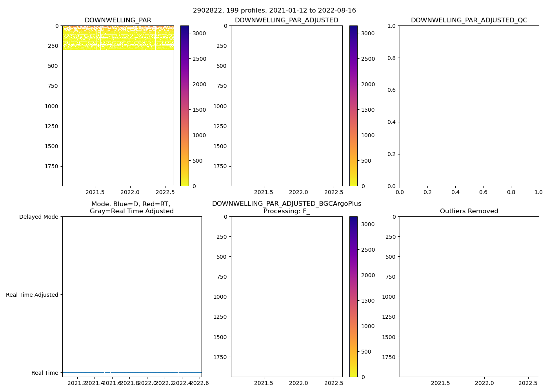Click the DOWNWELLING_PAR plot title
Screen dimensions: 549x392
(x=118, y=20)
